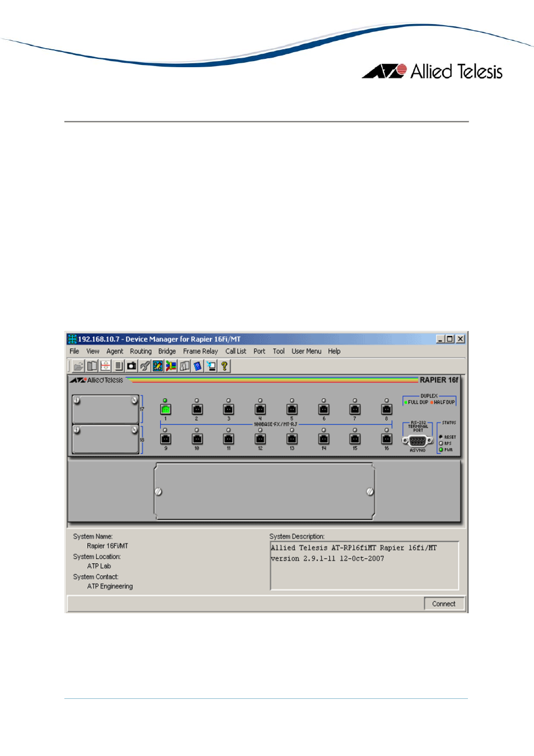Select the green active port 1

[x=166, y=409]
